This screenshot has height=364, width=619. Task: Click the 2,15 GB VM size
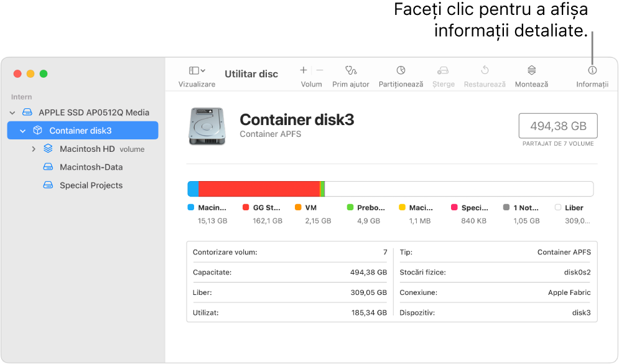(318, 221)
